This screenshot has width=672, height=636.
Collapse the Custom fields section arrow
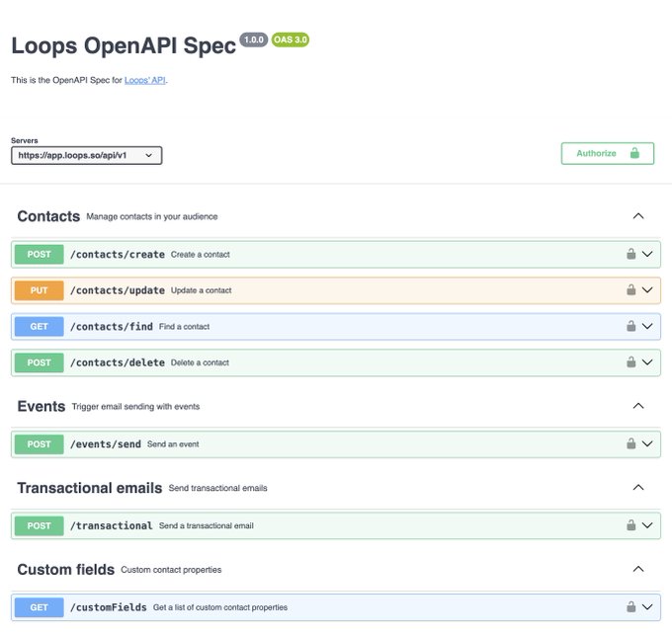[638, 569]
